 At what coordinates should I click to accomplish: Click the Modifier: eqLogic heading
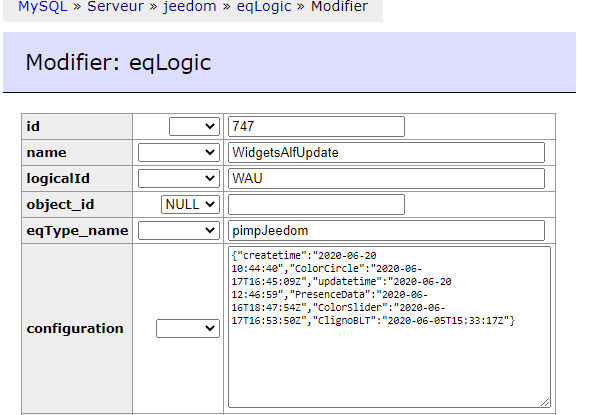tap(118, 62)
